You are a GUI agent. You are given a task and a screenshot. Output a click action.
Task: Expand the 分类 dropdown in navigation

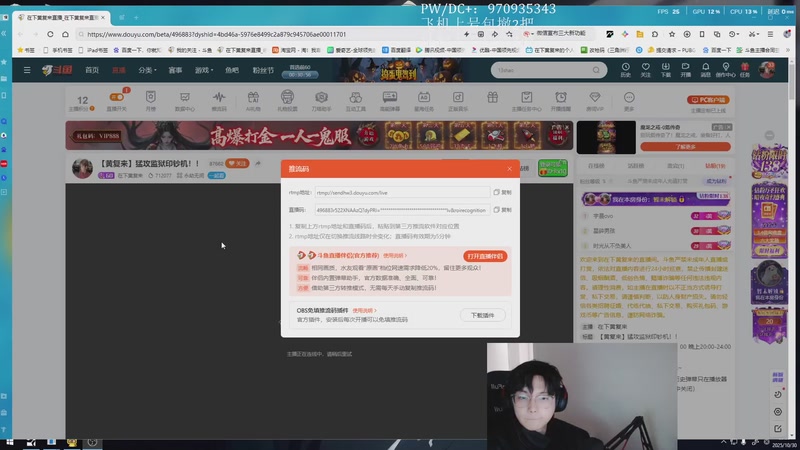point(147,70)
